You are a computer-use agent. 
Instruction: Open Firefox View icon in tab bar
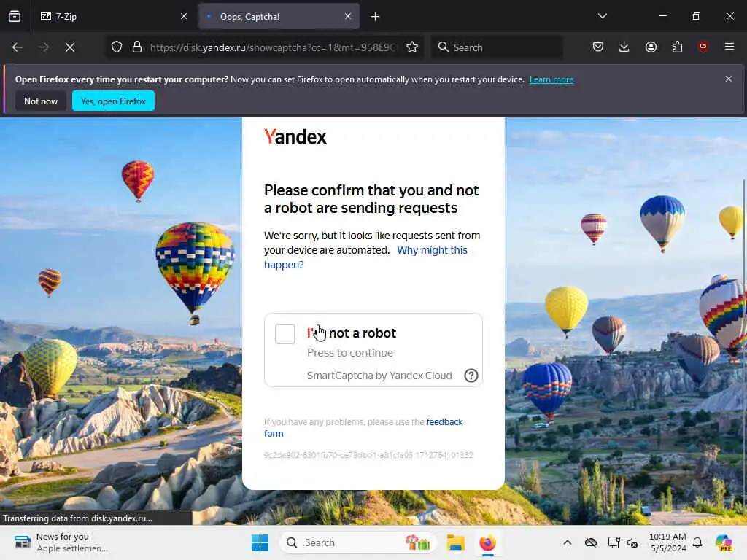coord(15,17)
